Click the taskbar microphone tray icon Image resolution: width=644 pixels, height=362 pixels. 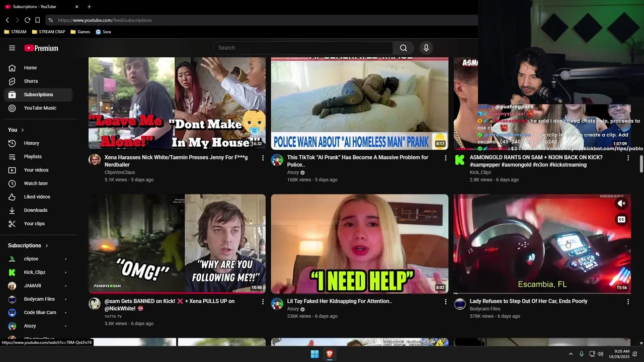point(581,354)
